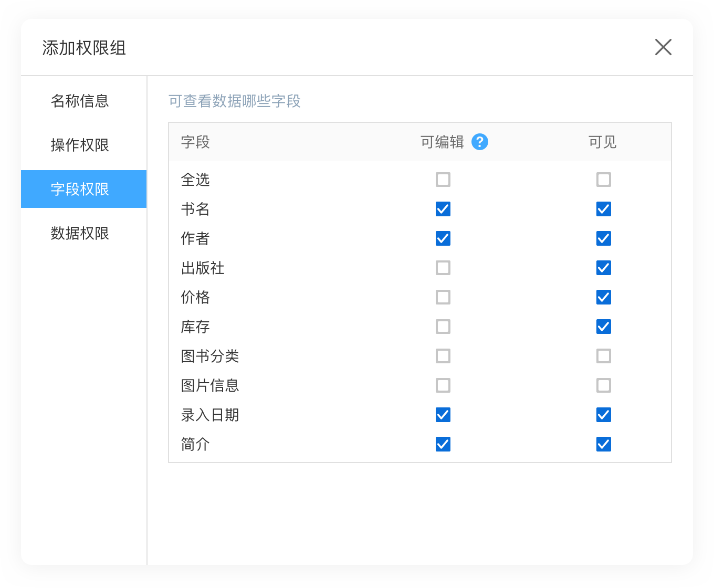Uncheck 可编辑 for 录入日期

[x=443, y=415]
